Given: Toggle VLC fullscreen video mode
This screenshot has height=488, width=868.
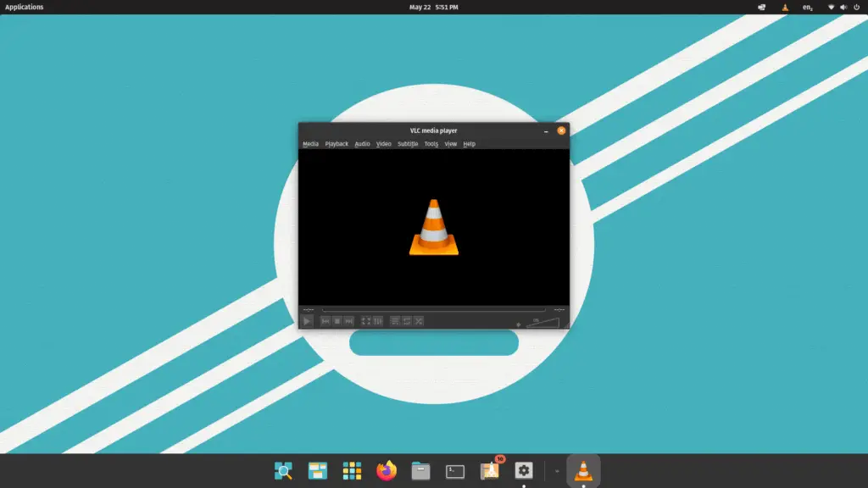Looking at the screenshot, I should pos(366,321).
